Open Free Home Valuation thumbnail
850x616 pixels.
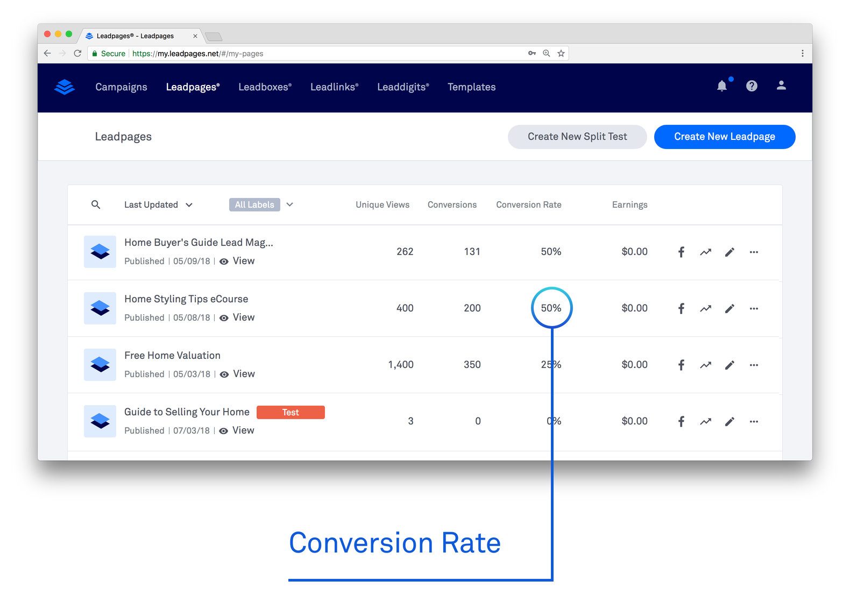(x=100, y=365)
